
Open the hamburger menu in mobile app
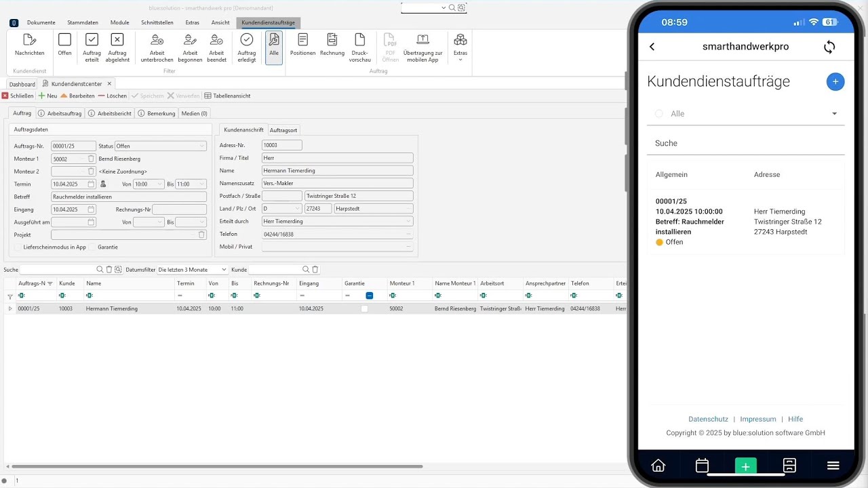pos(833,466)
